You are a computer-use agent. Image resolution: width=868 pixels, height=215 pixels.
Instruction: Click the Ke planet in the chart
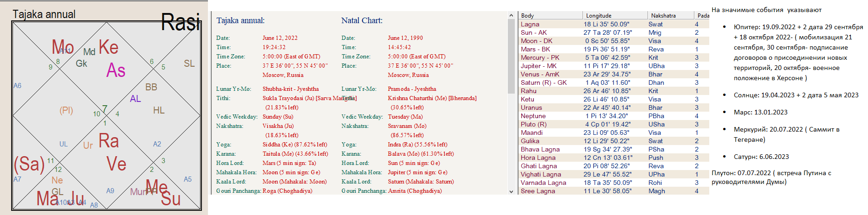(x=109, y=47)
